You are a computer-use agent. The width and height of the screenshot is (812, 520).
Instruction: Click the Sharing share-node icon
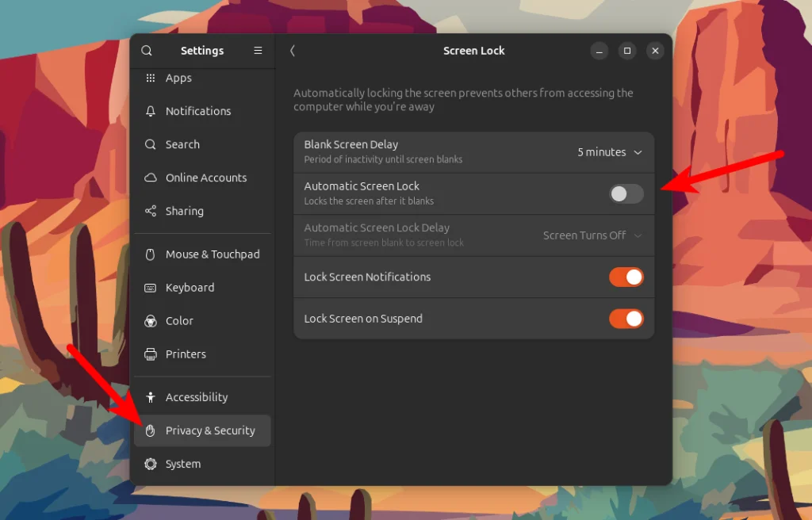click(151, 211)
